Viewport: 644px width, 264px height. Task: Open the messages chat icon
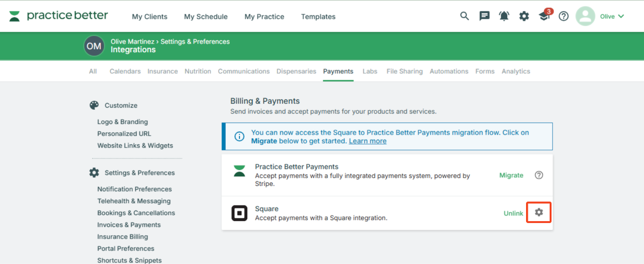click(484, 16)
